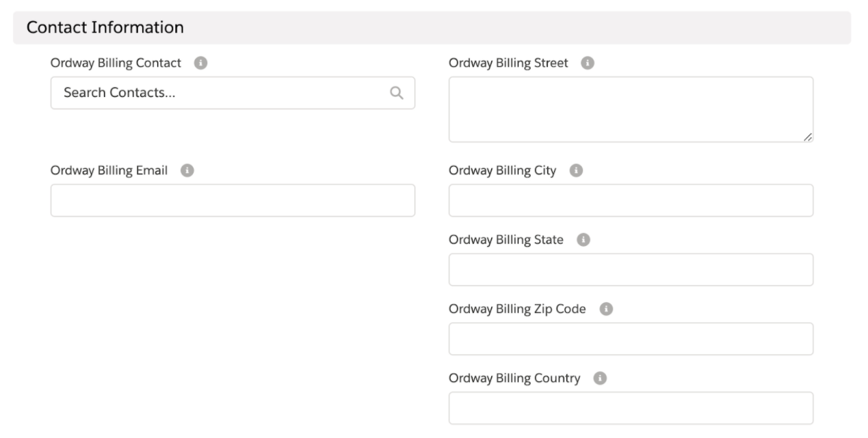Click info icon beside Ordway Billing City
Screen dimensions: 868x438
(x=576, y=171)
